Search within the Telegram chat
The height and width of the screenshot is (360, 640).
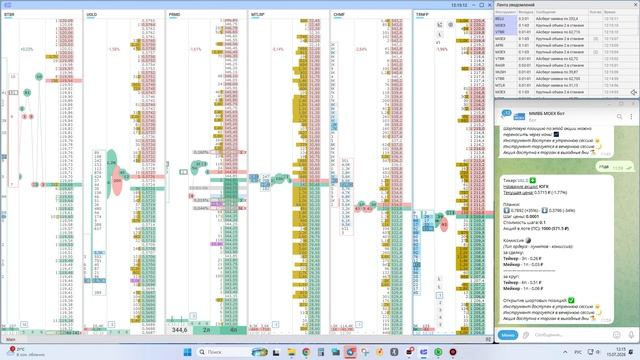[x=619, y=117]
